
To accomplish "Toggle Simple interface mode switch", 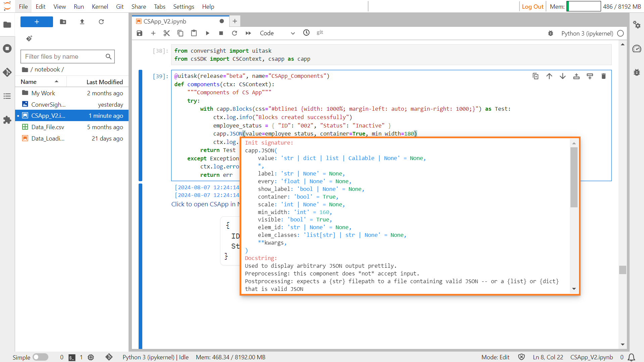I will 41,357.
